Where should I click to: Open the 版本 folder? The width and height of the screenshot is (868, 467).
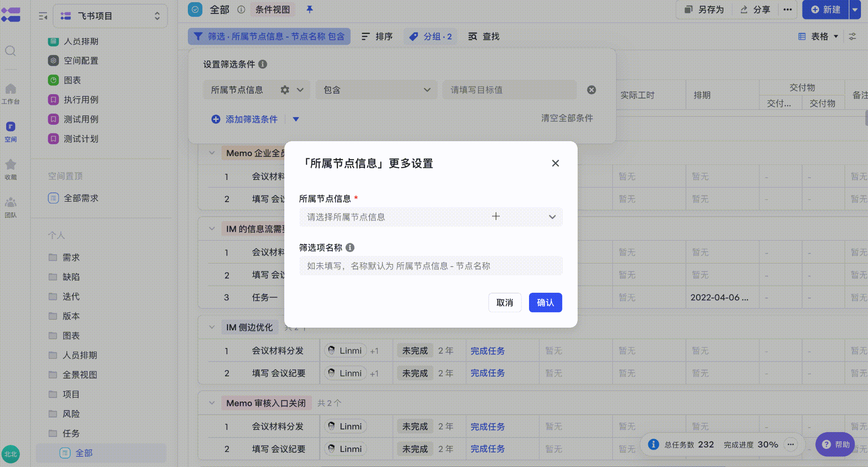click(x=71, y=316)
